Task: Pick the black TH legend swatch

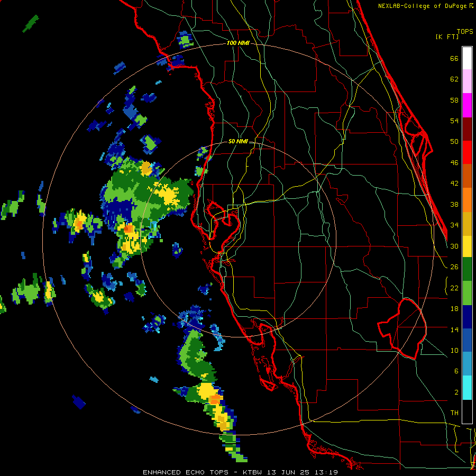Action: (467, 411)
